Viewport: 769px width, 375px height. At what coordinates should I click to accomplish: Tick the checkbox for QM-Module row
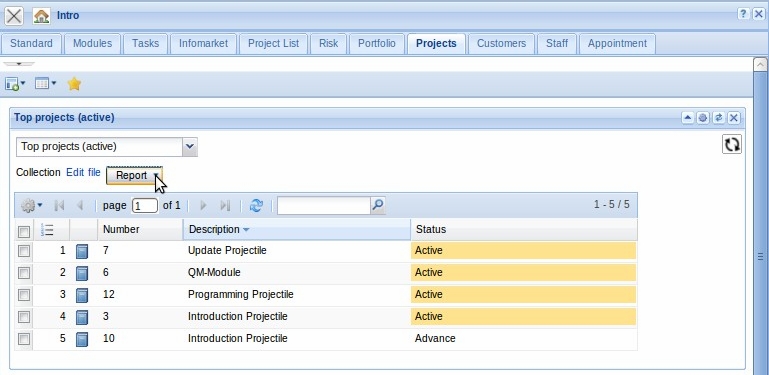[x=24, y=273]
